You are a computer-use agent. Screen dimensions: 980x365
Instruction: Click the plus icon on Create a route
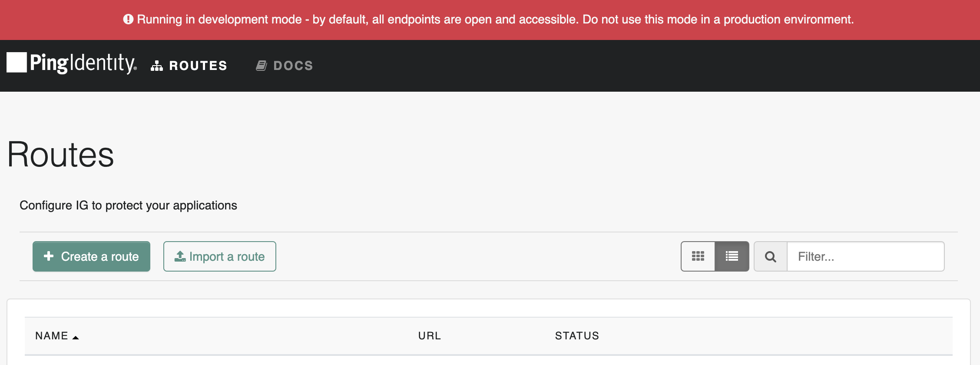[49, 256]
